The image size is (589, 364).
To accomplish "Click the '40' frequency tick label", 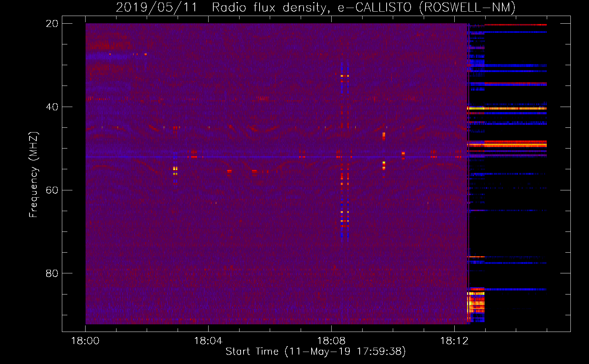I will [x=52, y=107].
